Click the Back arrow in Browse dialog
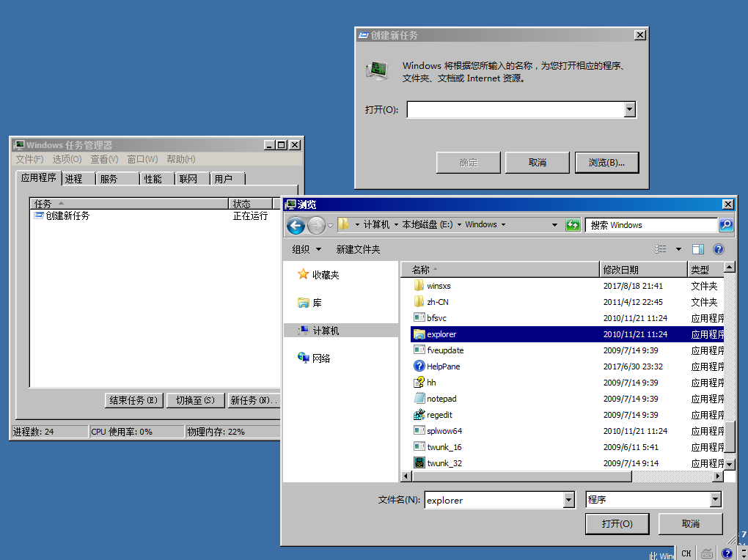 [296, 225]
